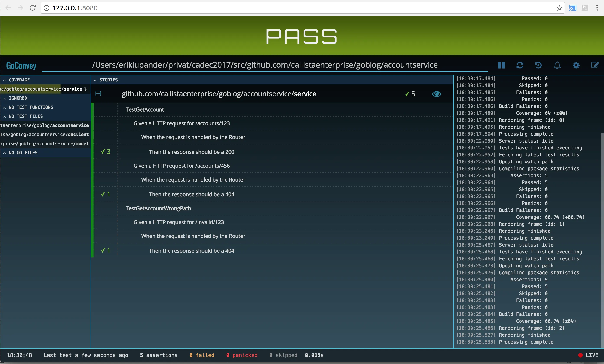
Task: Click the notifications bell icon
Action: [x=557, y=65]
